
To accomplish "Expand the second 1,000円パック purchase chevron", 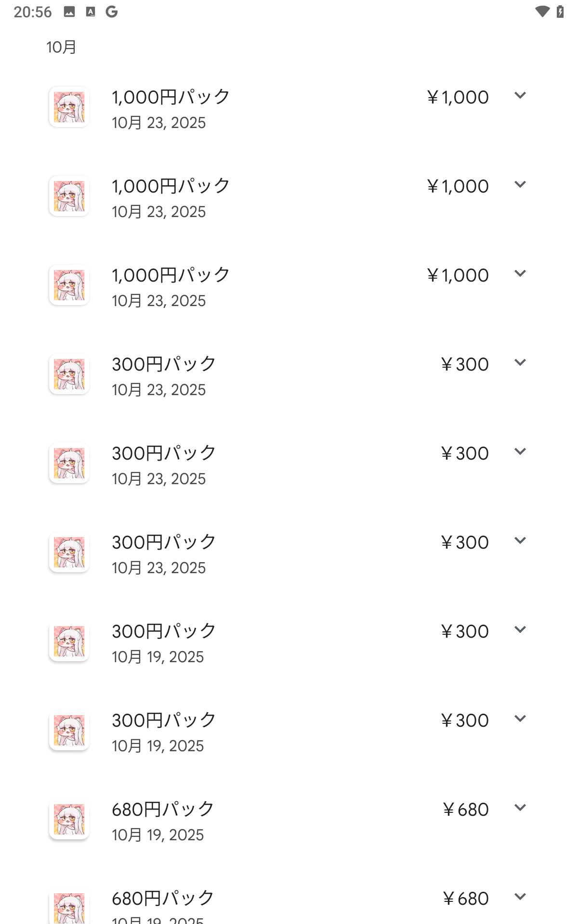I will coord(520,184).
